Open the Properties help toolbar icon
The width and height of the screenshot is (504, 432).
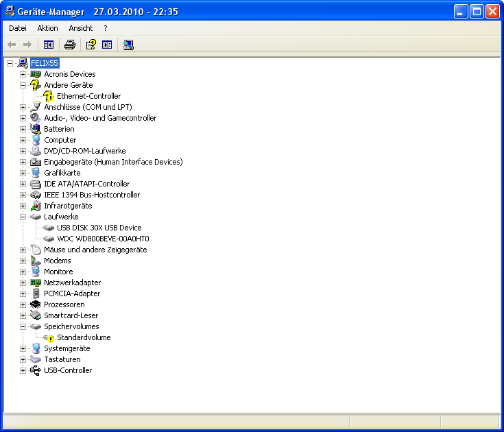click(91, 45)
